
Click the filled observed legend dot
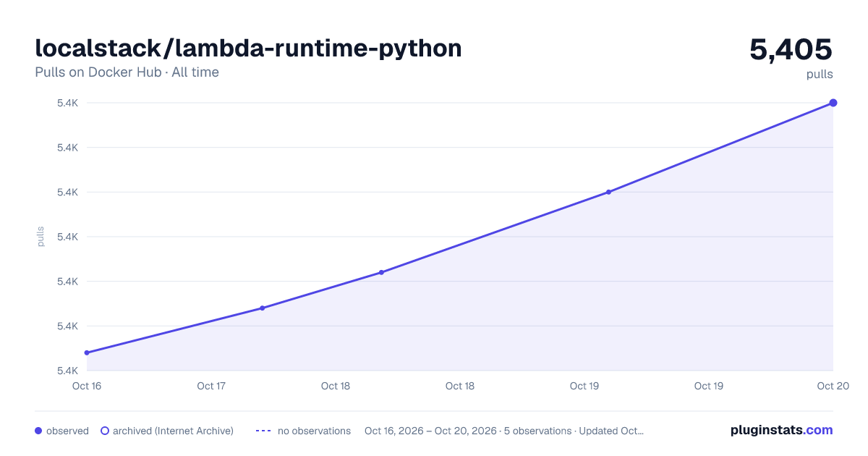[38, 431]
